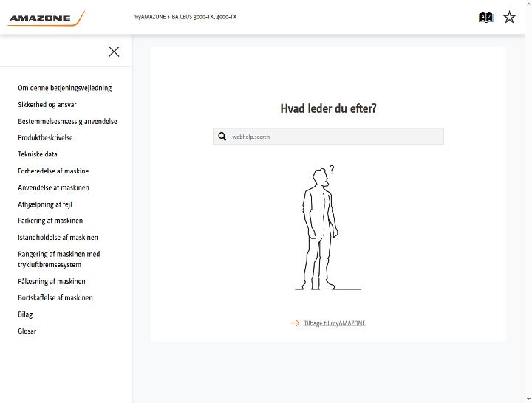This screenshot has height=403, width=532.
Task: Open the A-Z glossary book icon
Action: 486,17
